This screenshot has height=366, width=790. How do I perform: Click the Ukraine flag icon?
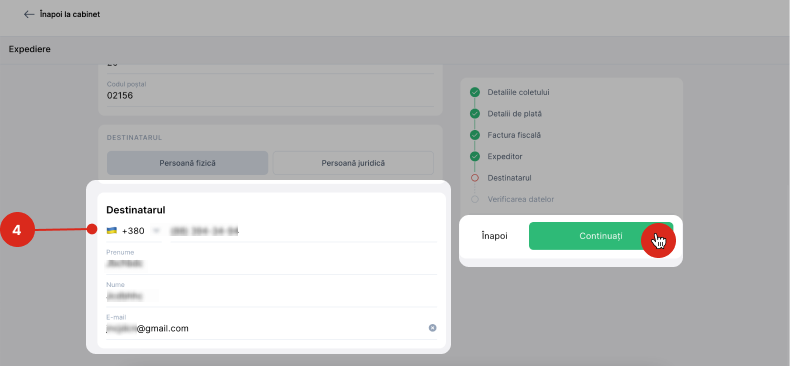click(x=112, y=231)
